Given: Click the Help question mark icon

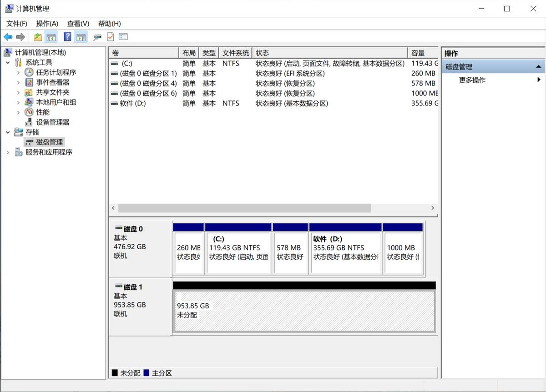Looking at the screenshot, I should click(x=67, y=37).
